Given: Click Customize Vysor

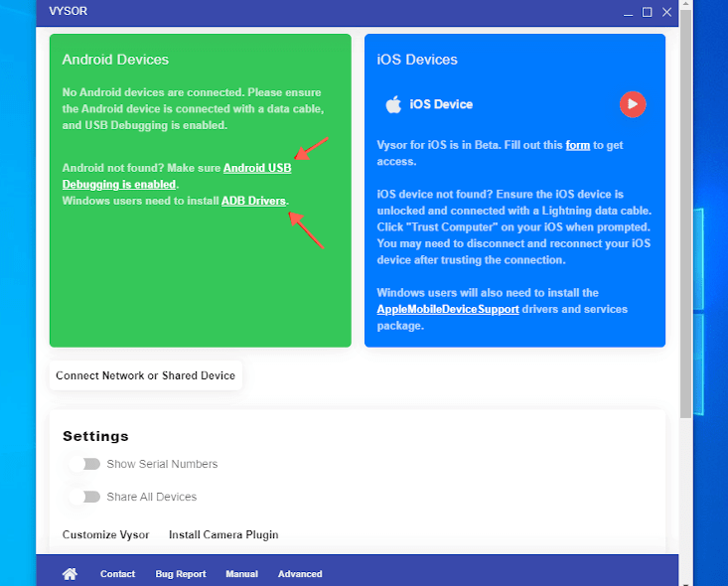Looking at the screenshot, I should coord(106,535).
